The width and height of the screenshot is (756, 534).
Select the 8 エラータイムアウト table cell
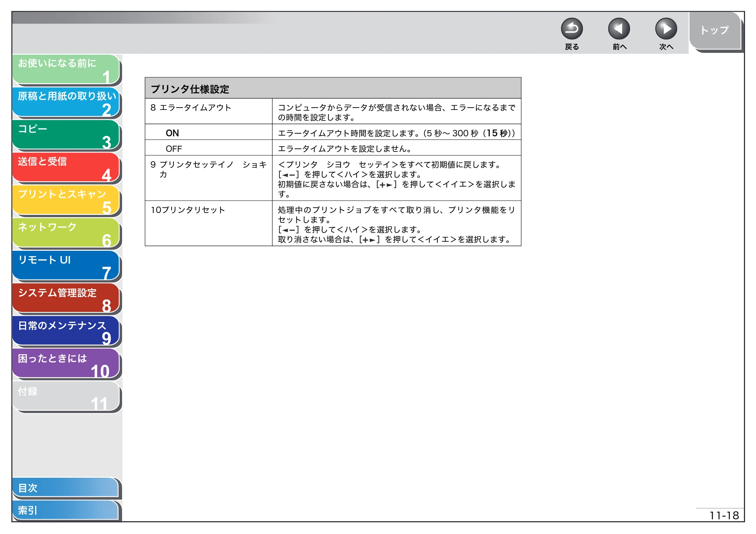point(209,111)
